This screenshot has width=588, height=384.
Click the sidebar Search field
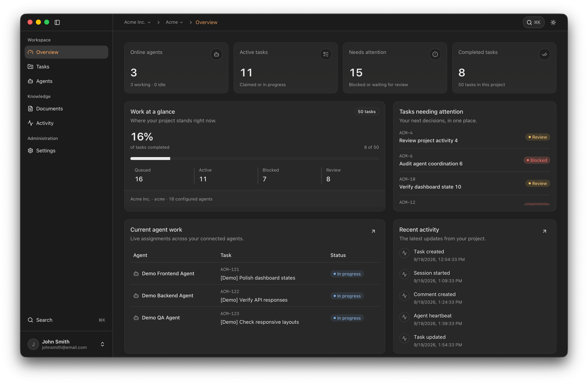pos(66,320)
